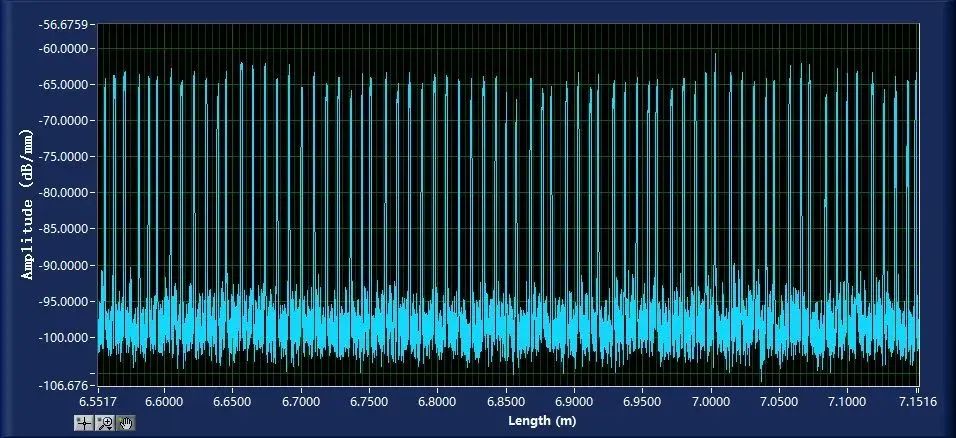Image resolution: width=956 pixels, height=438 pixels.
Task: Click the 6.6000 x-axis tick label
Action: [164, 400]
